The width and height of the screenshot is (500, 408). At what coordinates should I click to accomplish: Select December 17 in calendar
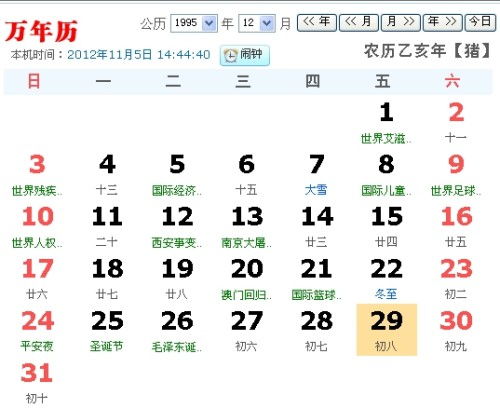pyautogui.click(x=37, y=279)
